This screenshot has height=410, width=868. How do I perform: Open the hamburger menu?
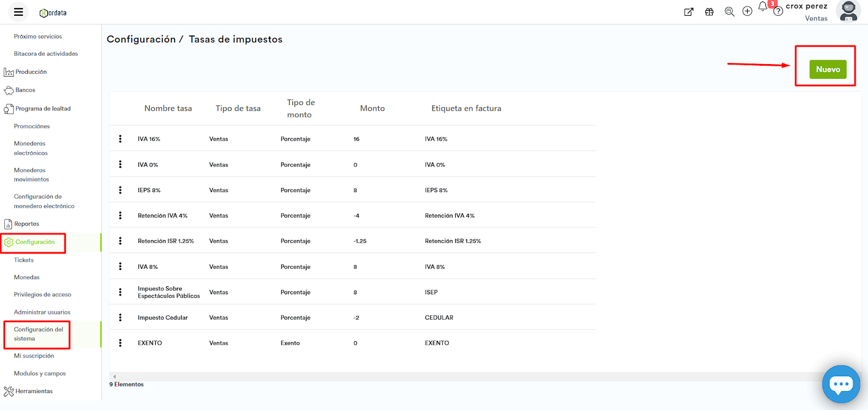(18, 12)
